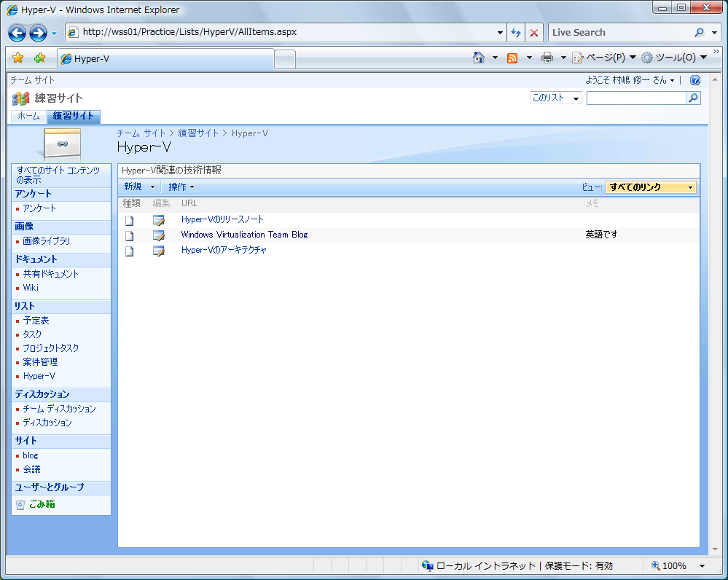Switch to the ホーム tab
This screenshot has width=728, height=580.
(29, 116)
